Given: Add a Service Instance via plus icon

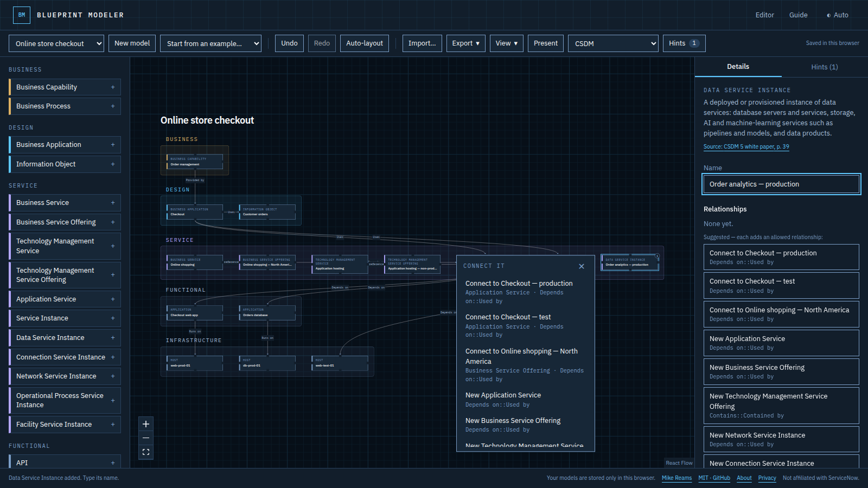Looking at the screenshot, I should click(x=113, y=318).
